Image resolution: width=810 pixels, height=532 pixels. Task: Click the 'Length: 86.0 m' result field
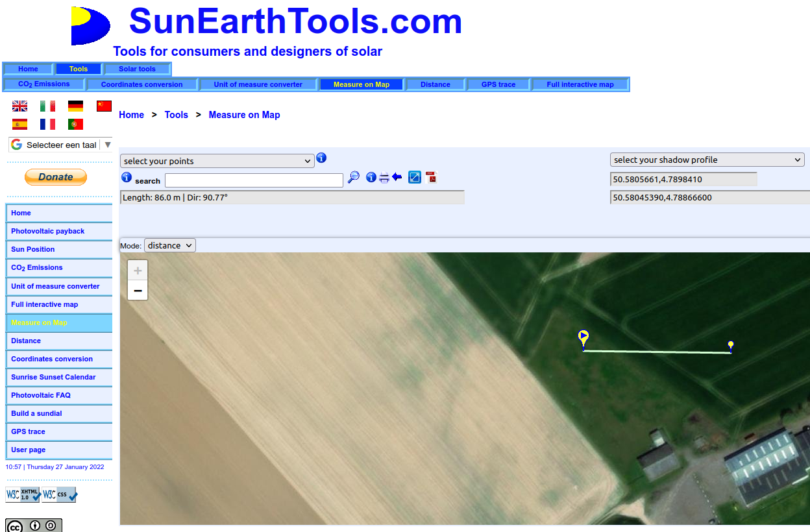pos(292,197)
